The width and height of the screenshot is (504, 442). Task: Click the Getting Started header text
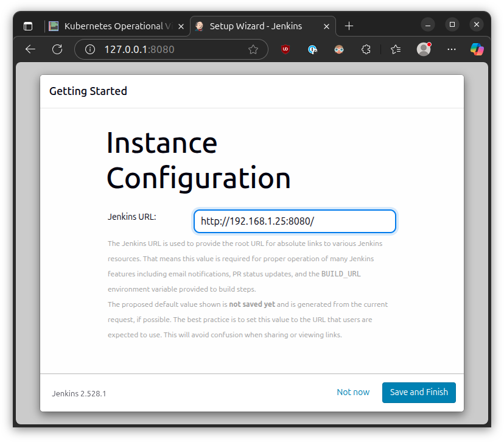click(x=88, y=91)
